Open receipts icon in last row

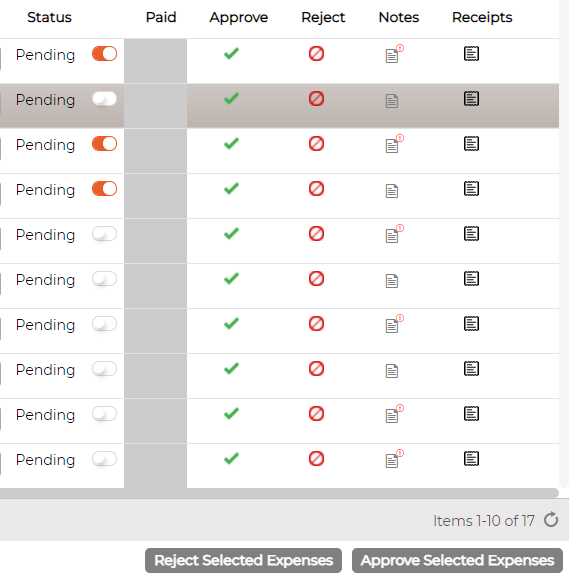click(471, 459)
